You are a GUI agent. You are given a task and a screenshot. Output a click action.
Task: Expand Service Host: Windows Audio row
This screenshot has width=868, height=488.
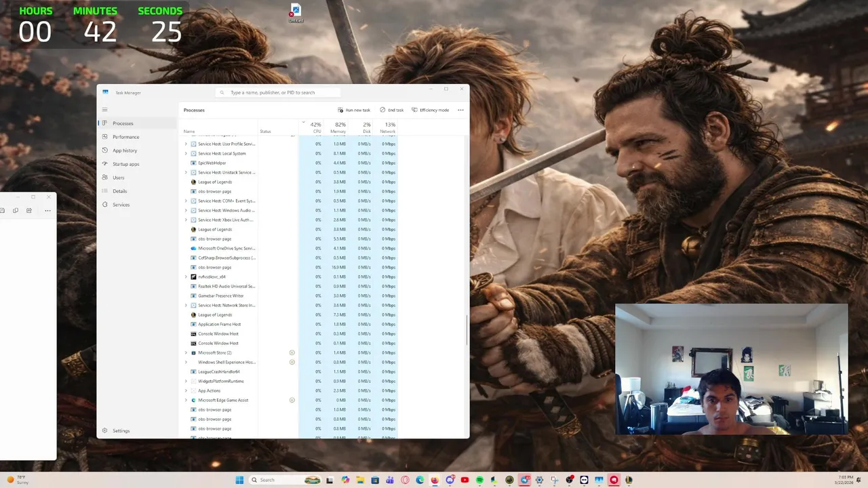tap(186, 210)
